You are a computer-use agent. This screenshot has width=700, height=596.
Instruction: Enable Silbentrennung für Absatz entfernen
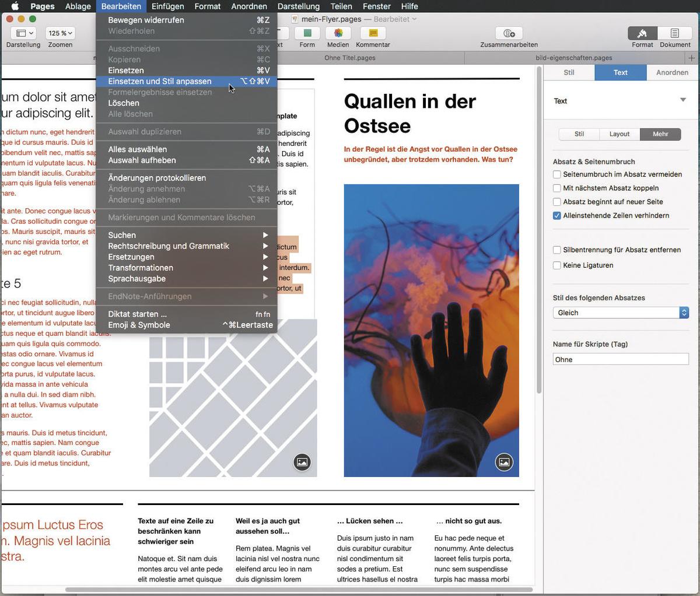click(x=557, y=250)
